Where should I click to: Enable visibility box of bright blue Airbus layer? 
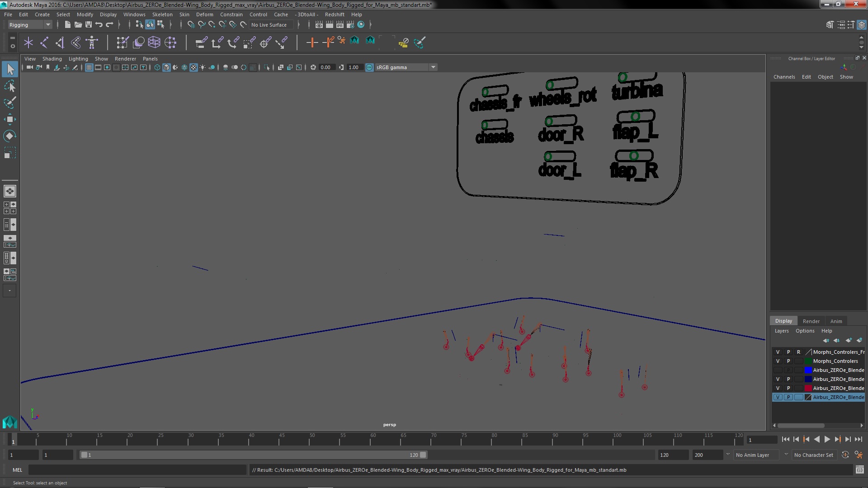point(778,370)
